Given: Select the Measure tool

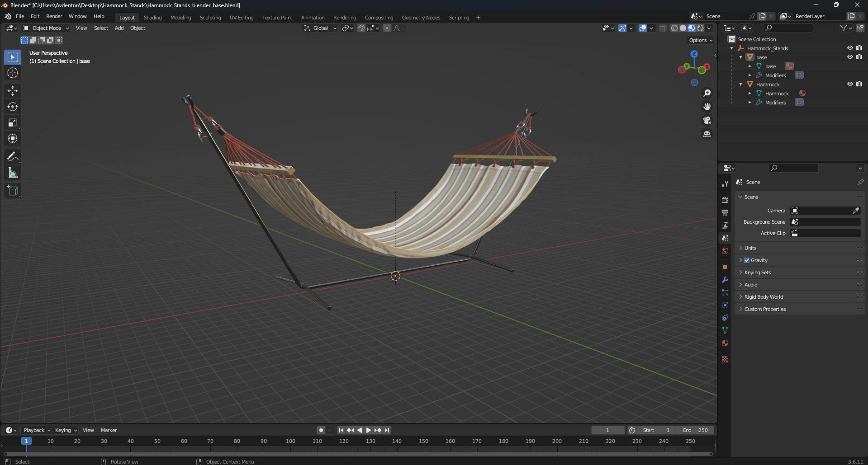Looking at the screenshot, I should 13,173.
